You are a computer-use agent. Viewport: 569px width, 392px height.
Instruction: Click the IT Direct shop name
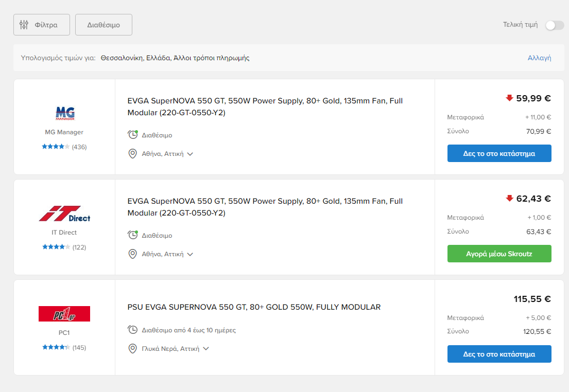click(x=64, y=233)
